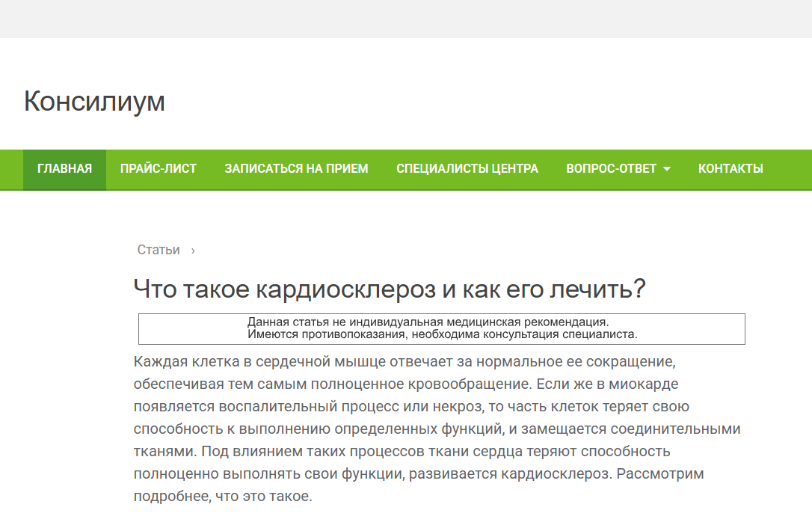Select ЗАПИСАТЬСЯ НА ПРИЕМ in the navigation
Viewport: 812px width, 531px height.
click(x=296, y=170)
